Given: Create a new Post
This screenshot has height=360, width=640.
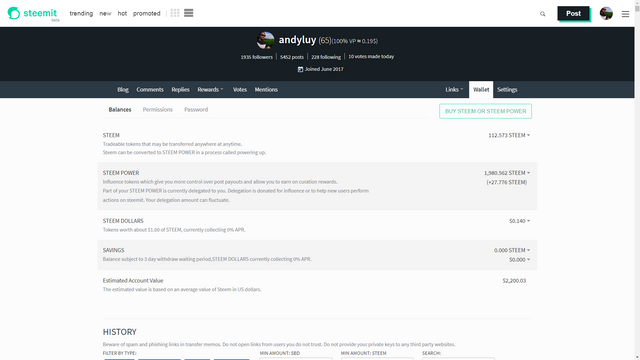Looking at the screenshot, I should [573, 13].
